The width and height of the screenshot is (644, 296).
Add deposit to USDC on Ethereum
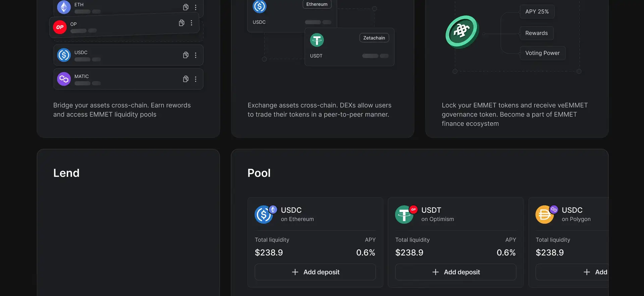point(315,272)
